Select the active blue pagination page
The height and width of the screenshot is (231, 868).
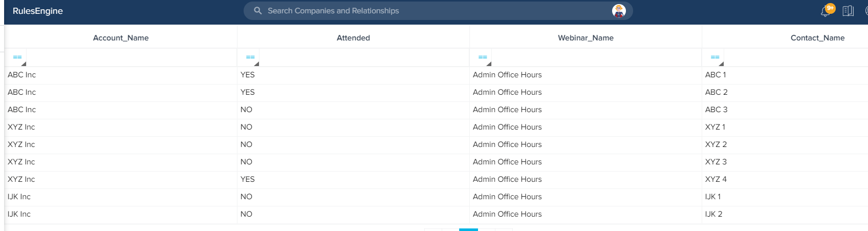click(x=468, y=229)
